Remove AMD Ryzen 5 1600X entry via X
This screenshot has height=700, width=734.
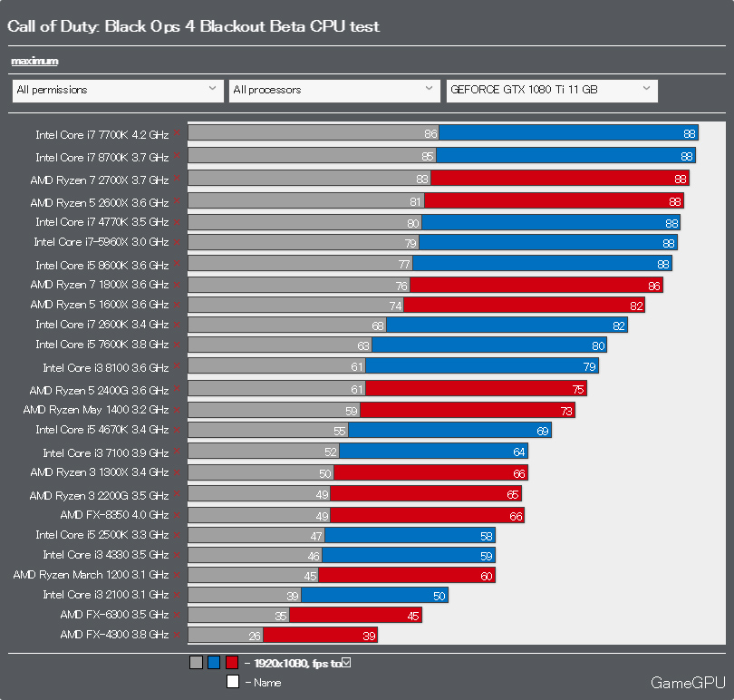[x=177, y=305]
